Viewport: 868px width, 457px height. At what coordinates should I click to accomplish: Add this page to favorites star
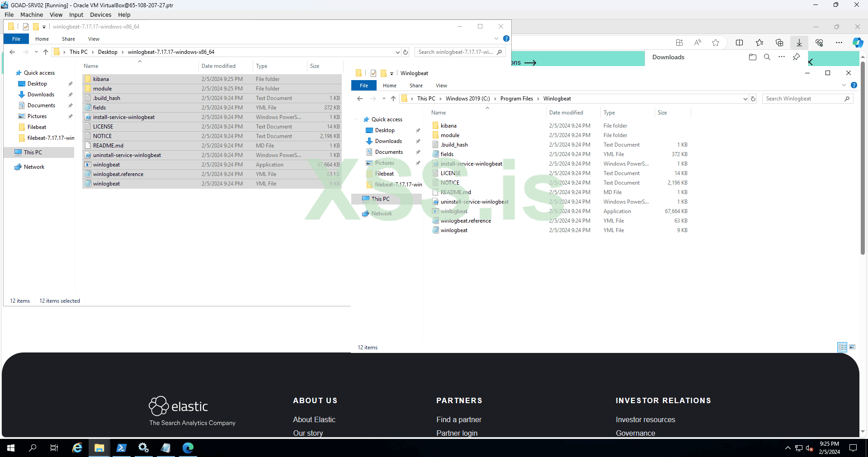point(716,43)
